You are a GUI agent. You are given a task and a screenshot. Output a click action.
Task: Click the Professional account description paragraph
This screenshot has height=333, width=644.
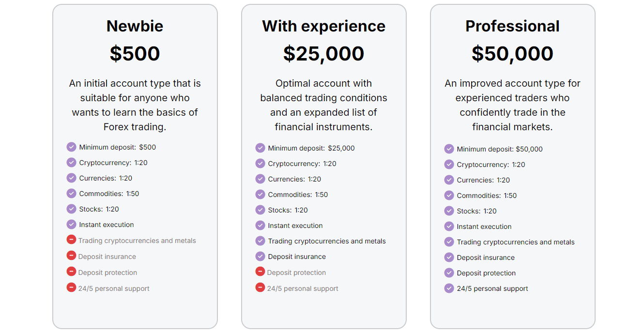pyautogui.click(x=513, y=105)
